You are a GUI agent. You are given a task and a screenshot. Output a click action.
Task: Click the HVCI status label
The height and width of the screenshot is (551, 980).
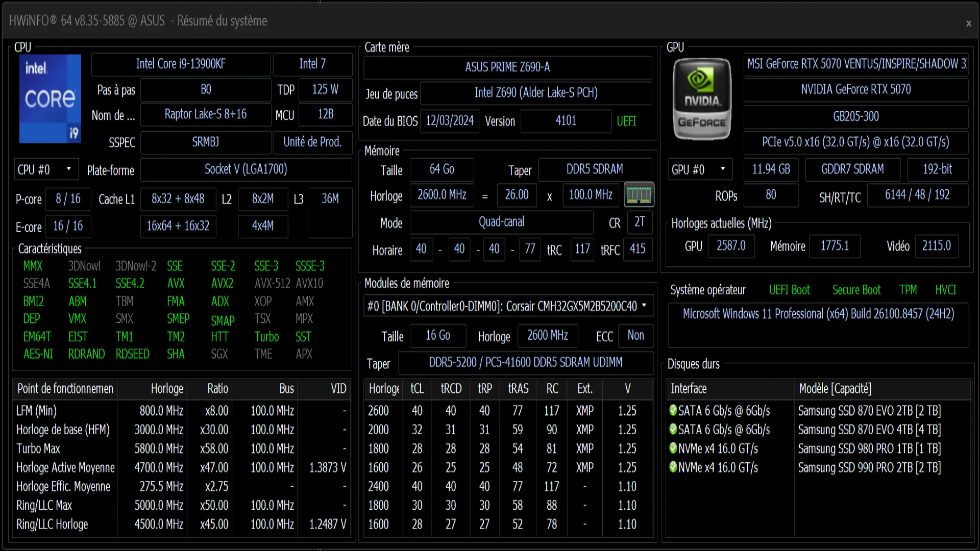(945, 290)
